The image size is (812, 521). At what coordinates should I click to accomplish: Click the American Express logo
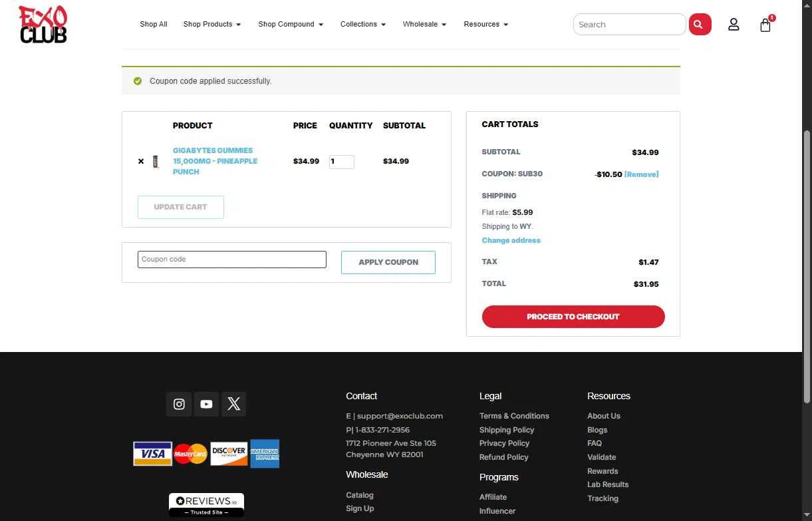[265, 454]
